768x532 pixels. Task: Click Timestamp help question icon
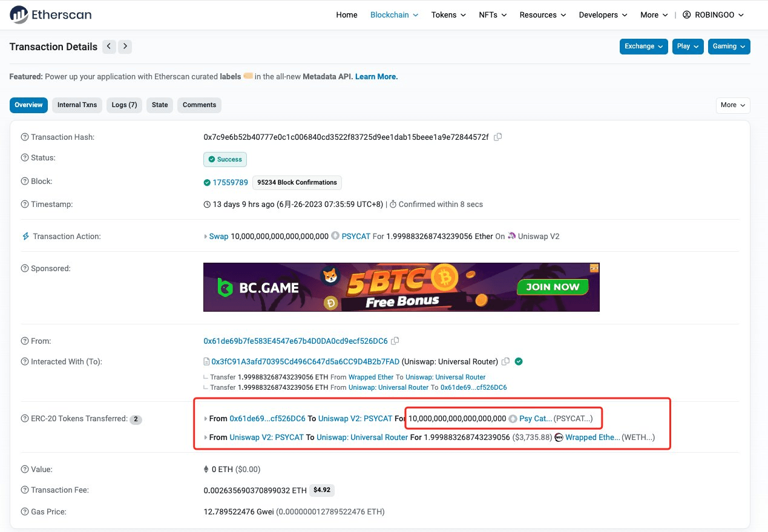[x=25, y=205]
